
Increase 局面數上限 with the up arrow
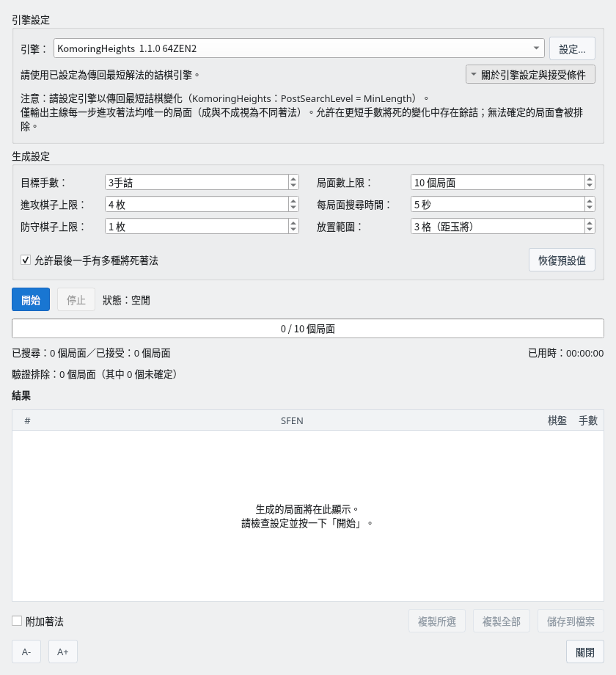pos(590,178)
